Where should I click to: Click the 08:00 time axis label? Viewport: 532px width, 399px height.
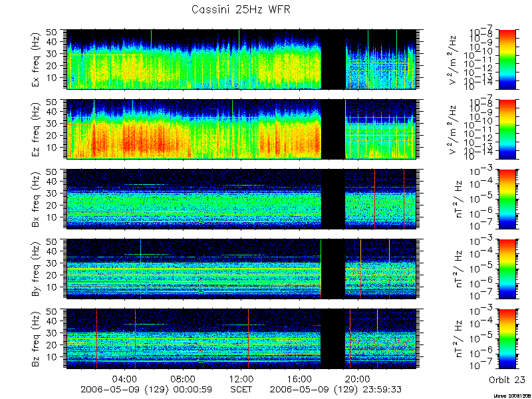(184, 378)
